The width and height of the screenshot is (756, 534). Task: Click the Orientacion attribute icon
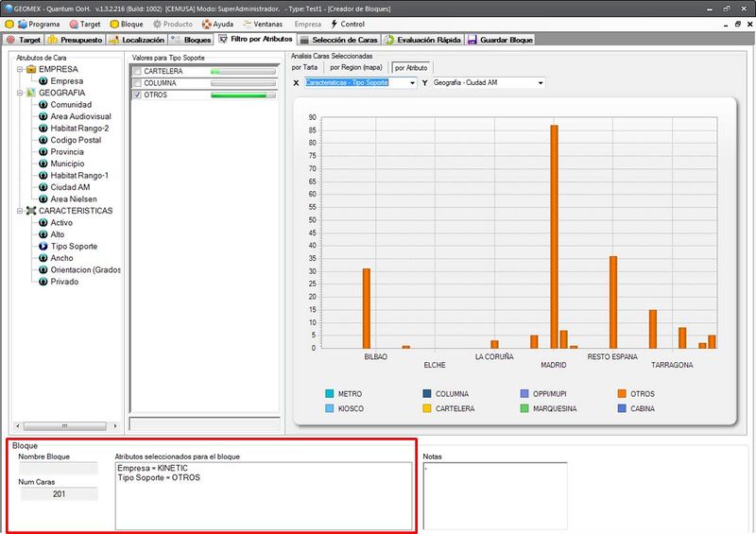pyautogui.click(x=43, y=269)
